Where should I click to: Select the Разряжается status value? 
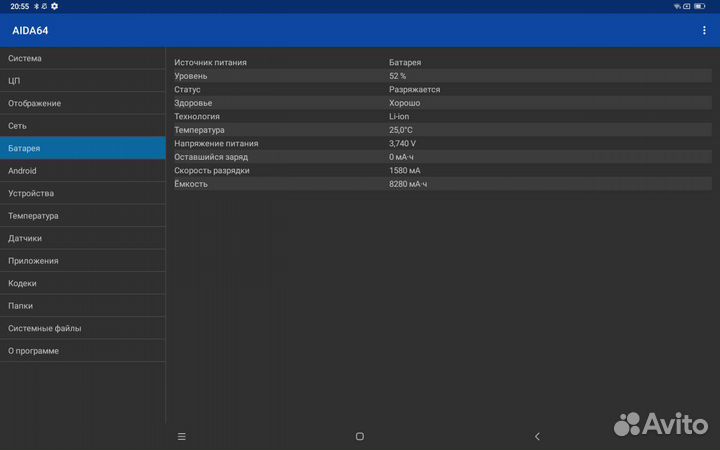[415, 90]
